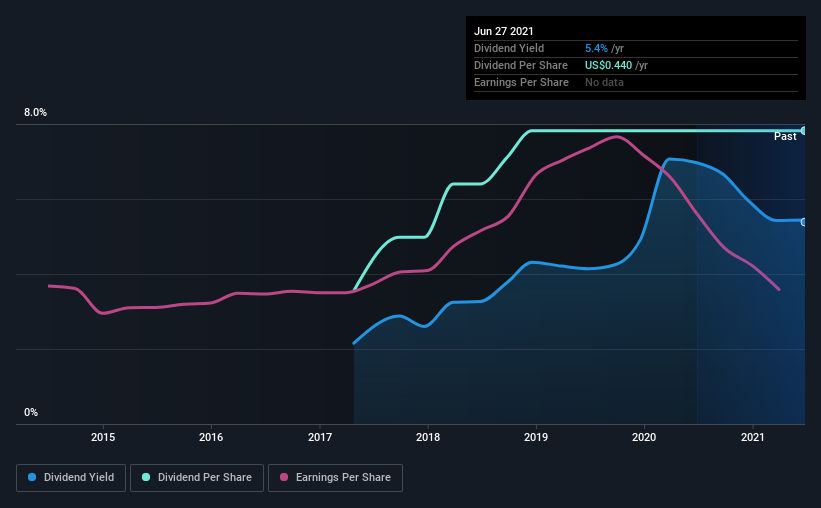Click the Past label on chart
Screen dimensions: 821x508
pyautogui.click(x=785, y=136)
